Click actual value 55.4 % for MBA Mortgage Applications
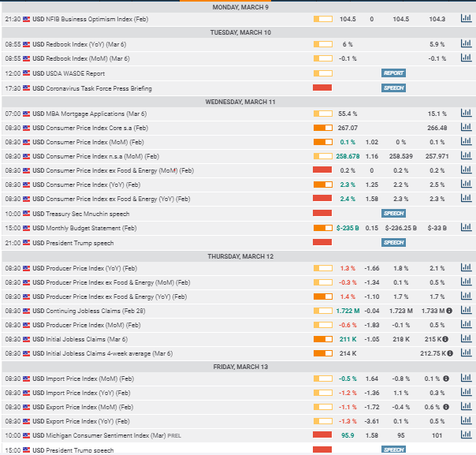 click(x=348, y=114)
